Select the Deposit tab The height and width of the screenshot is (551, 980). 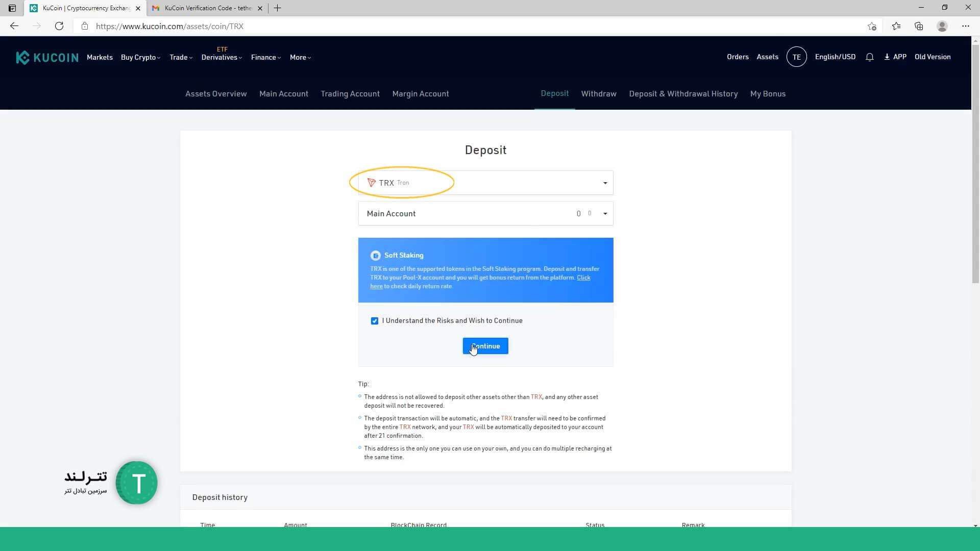click(x=555, y=93)
